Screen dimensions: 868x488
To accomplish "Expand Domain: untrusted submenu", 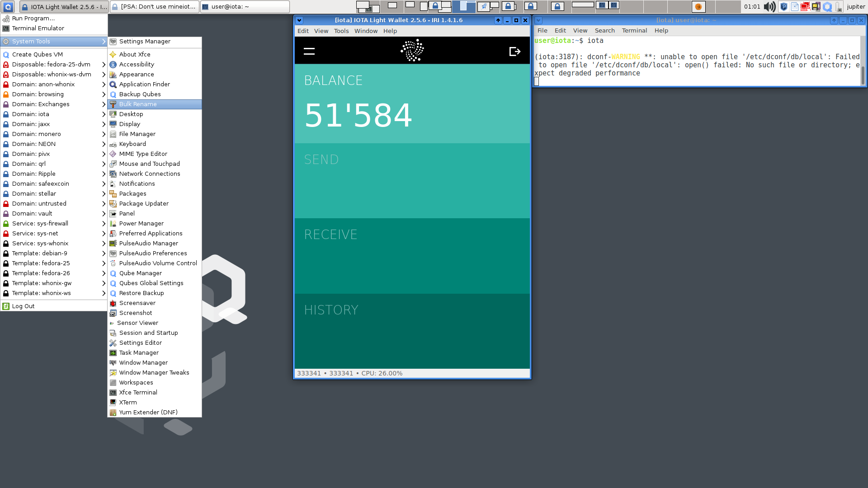I will pos(54,204).
